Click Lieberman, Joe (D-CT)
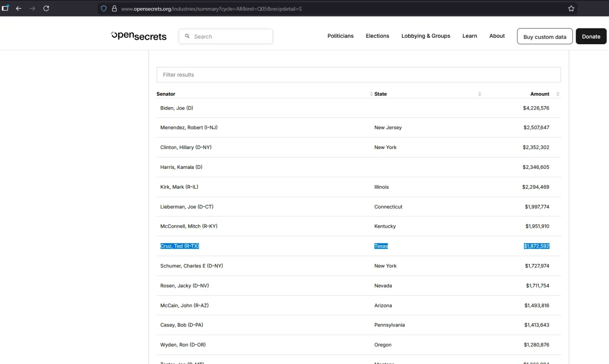The width and height of the screenshot is (609, 364). coord(187,207)
